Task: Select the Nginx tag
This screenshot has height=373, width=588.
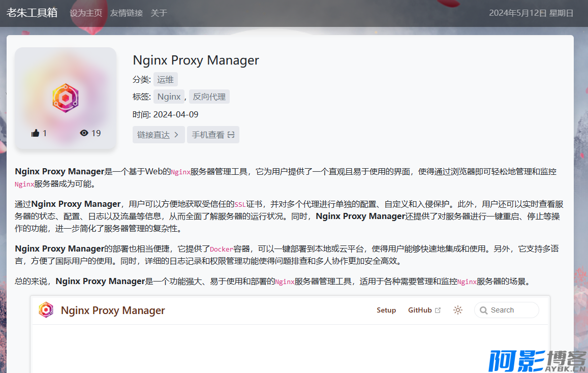Action: click(169, 97)
